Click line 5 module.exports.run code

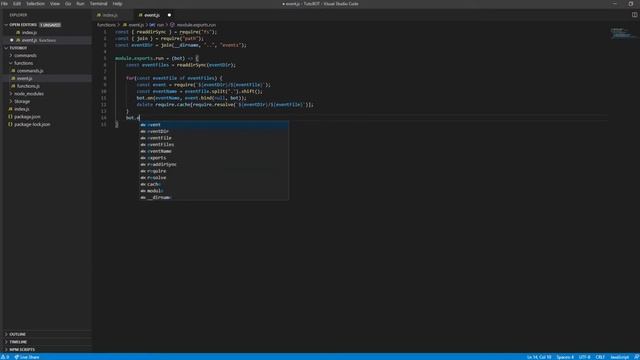[x=157, y=58]
